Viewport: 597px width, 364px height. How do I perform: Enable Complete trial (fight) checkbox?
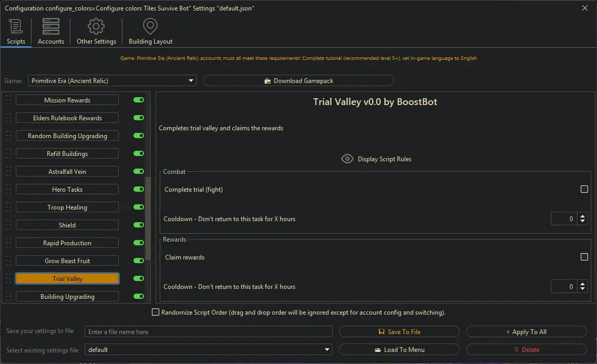584,189
